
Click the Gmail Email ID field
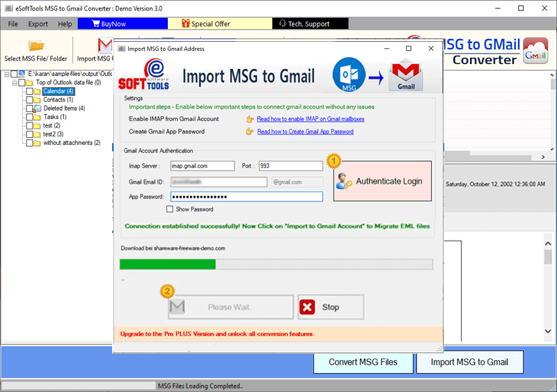tap(219, 182)
